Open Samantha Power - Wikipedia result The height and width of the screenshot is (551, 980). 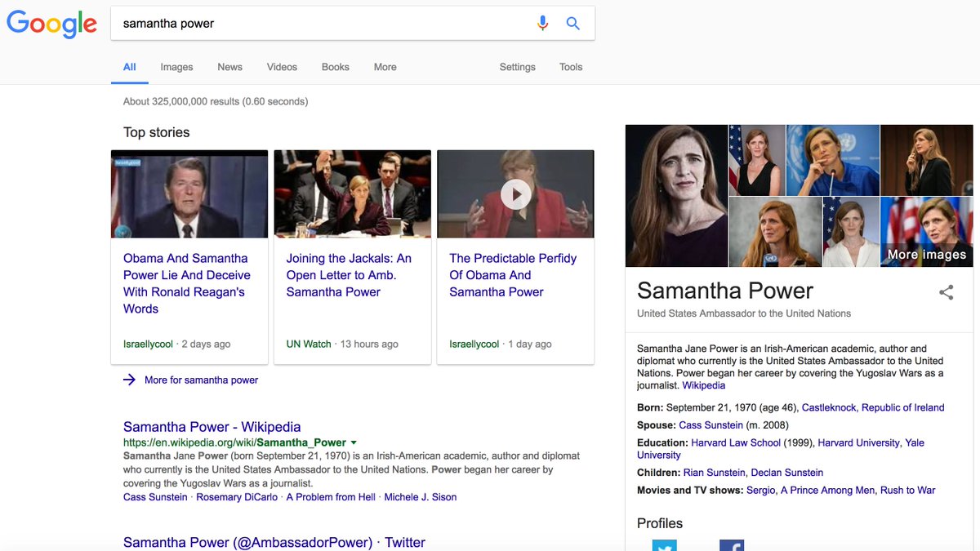tap(212, 427)
